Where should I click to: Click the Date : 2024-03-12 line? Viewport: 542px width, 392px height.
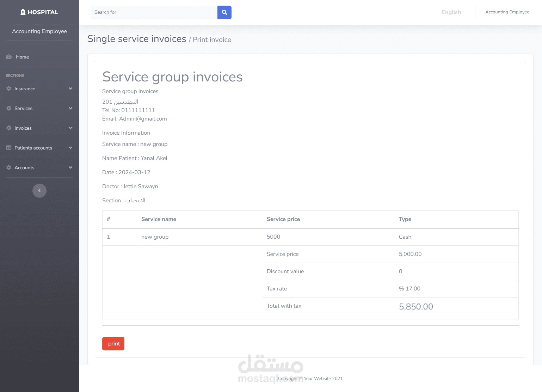126,172
